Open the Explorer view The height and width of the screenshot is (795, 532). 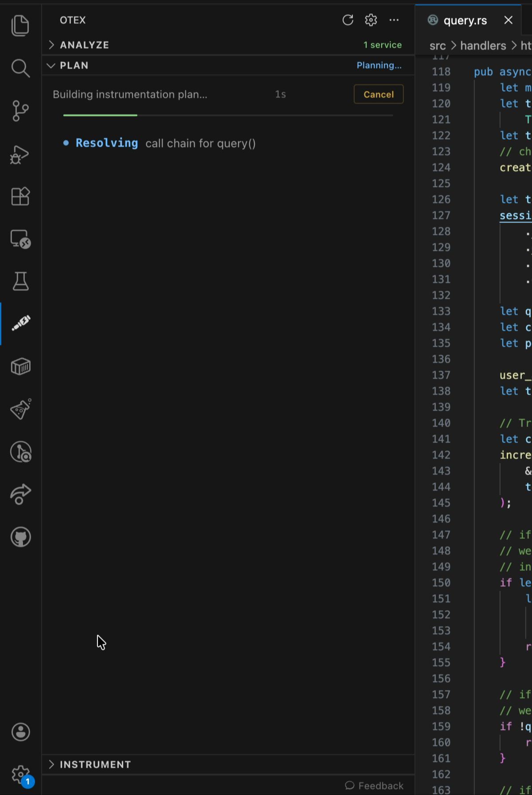coord(20,25)
